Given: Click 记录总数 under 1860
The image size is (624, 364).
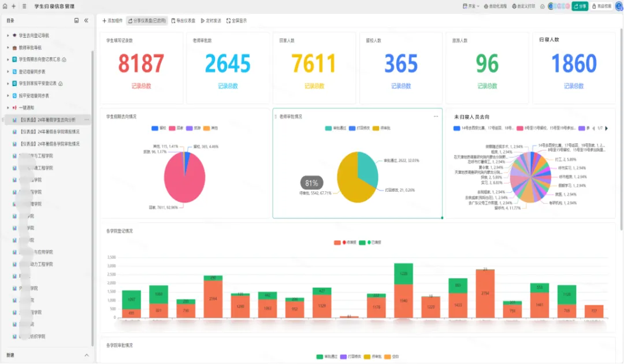Looking at the screenshot, I should (x=574, y=86).
